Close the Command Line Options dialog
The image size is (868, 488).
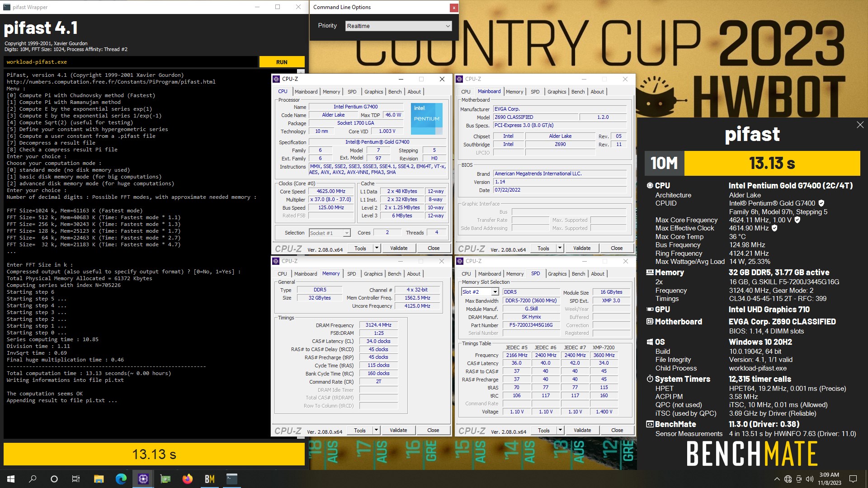pos(453,8)
